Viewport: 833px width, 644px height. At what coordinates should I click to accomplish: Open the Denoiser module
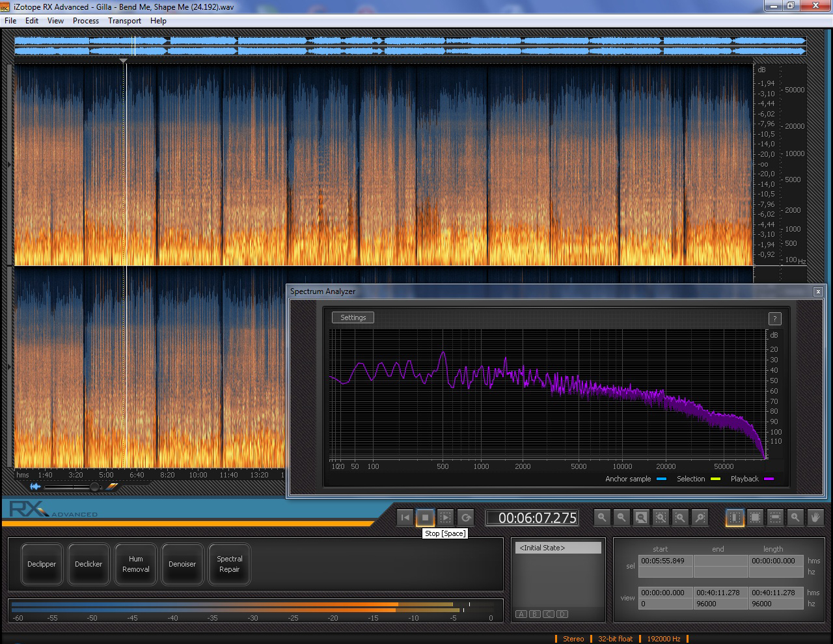click(x=182, y=564)
